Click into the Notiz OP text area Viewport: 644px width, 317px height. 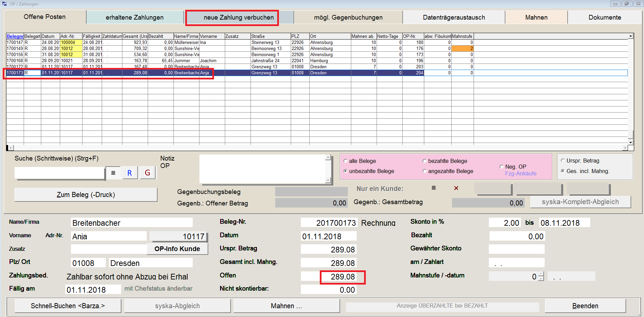pos(263,169)
